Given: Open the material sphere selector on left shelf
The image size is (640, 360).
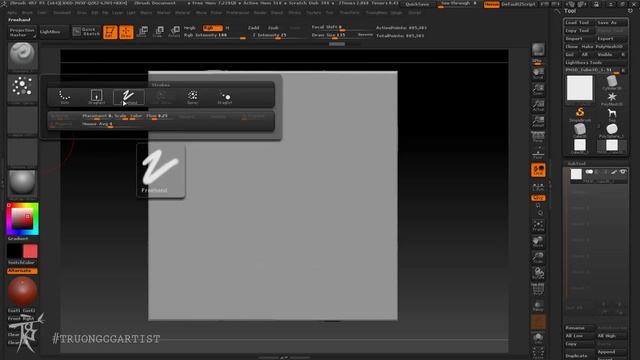Looking at the screenshot, I should (x=22, y=184).
